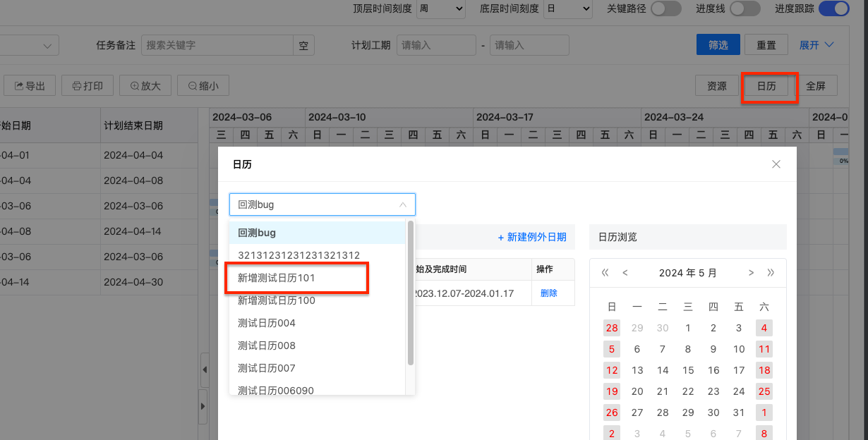Screen dimensions: 868x440
Task: Toggle the 关键路径 switch
Action: tap(665, 8)
